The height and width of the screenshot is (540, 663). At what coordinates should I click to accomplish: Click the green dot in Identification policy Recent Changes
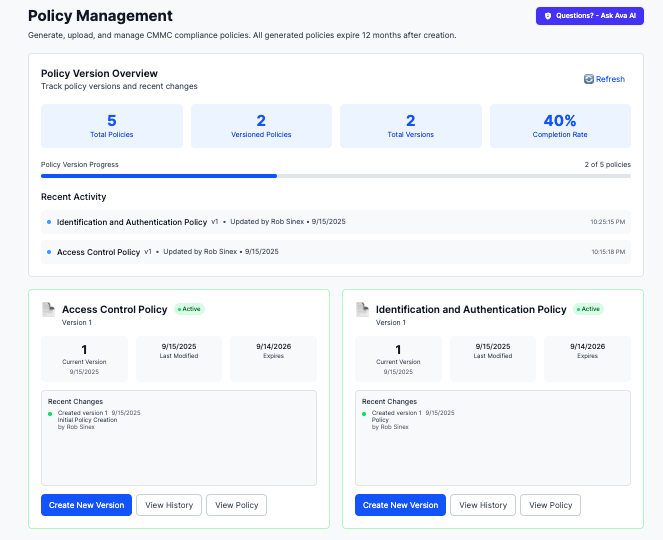tap(364, 414)
